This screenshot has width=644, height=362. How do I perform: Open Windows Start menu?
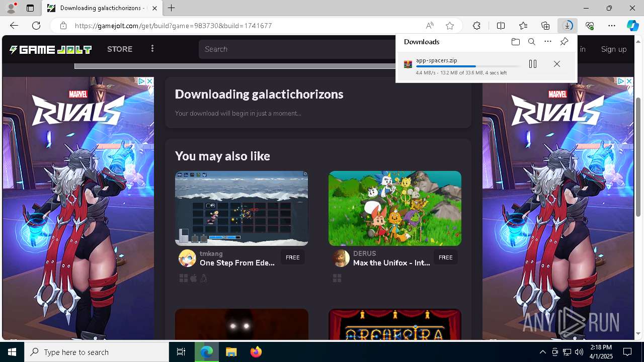[12, 352]
